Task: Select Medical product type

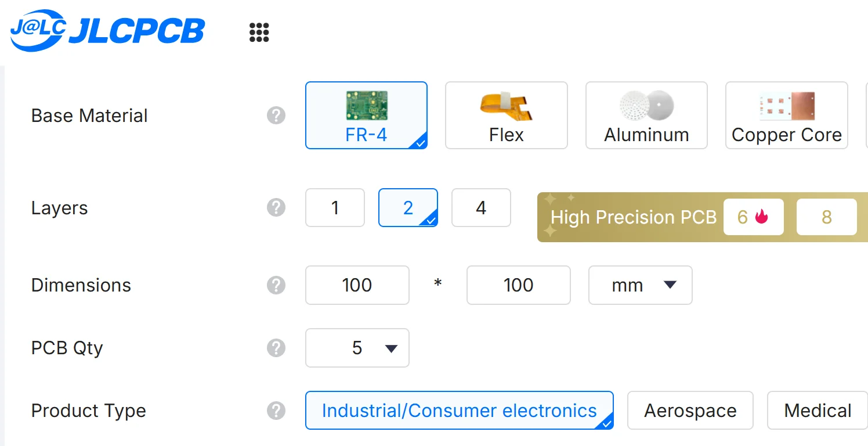Action: [817, 411]
